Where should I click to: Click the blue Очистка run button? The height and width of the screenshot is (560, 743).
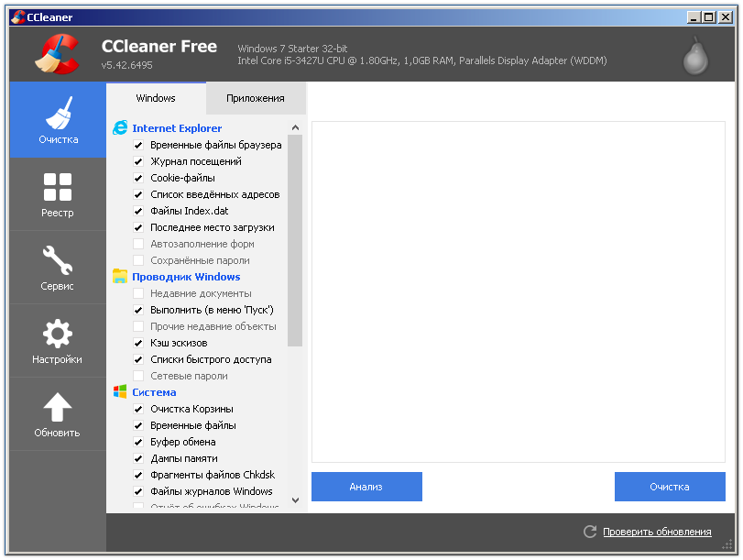coord(670,487)
